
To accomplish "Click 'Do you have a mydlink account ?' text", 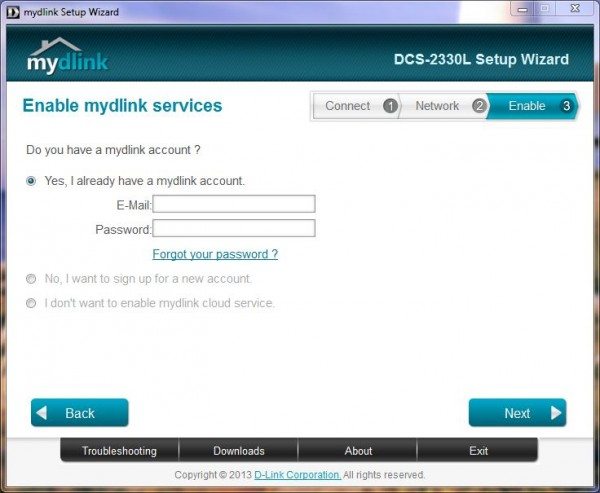I will coord(113,150).
